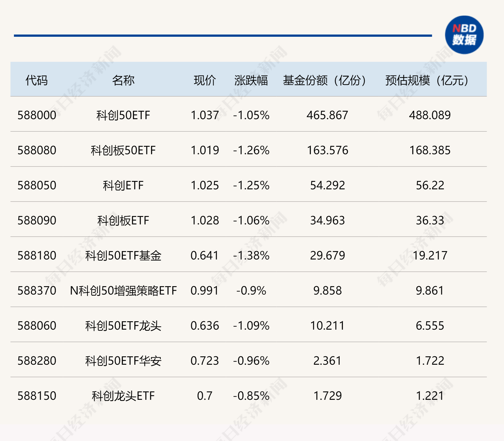Click change value -1.26%
This screenshot has height=441, width=504.
[251, 150]
